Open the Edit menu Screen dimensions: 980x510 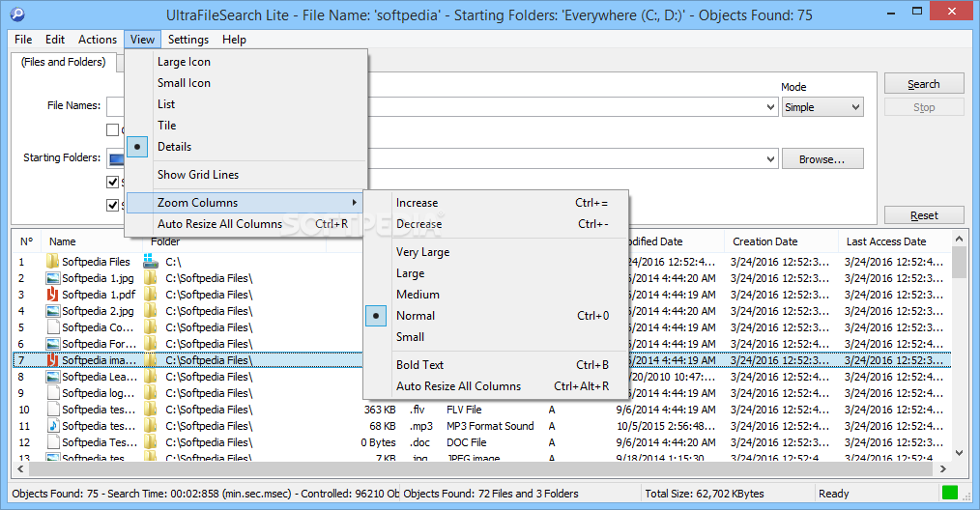pos(55,40)
